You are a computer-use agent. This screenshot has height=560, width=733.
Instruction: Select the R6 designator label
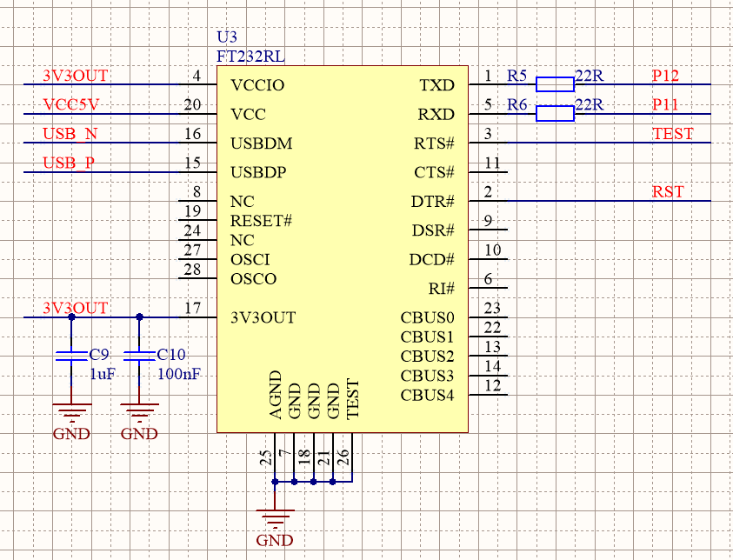click(517, 104)
